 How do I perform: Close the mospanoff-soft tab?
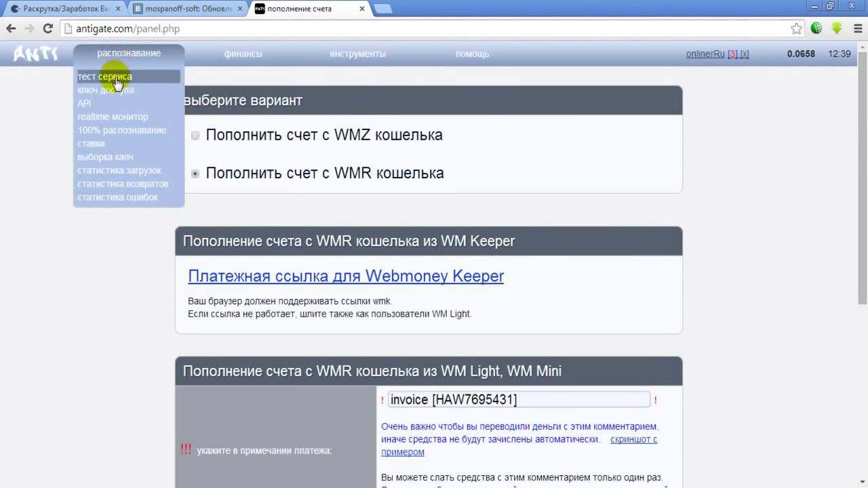click(239, 9)
